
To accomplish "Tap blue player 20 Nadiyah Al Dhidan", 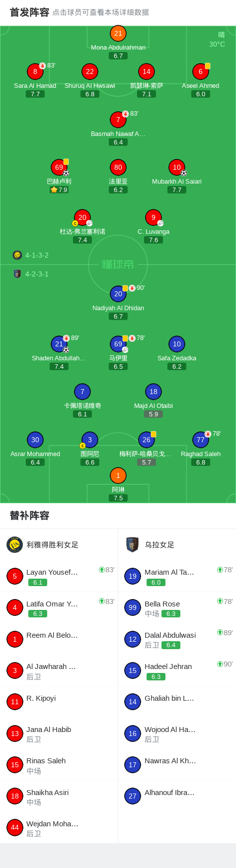I will click(118, 294).
